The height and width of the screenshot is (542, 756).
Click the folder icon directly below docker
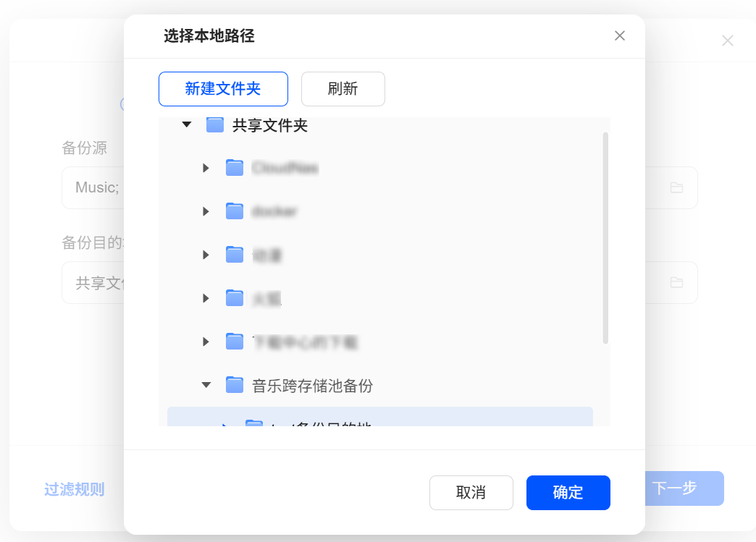[x=234, y=255]
